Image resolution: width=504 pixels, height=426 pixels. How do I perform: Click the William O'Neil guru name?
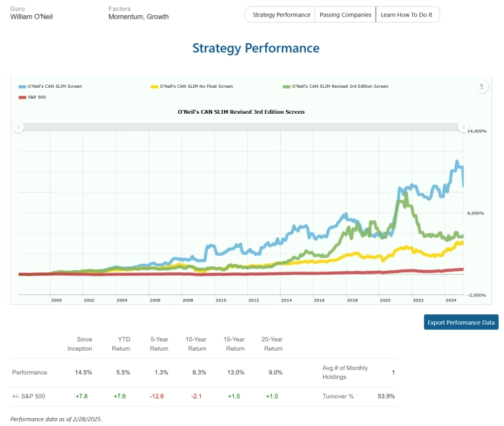tap(31, 17)
